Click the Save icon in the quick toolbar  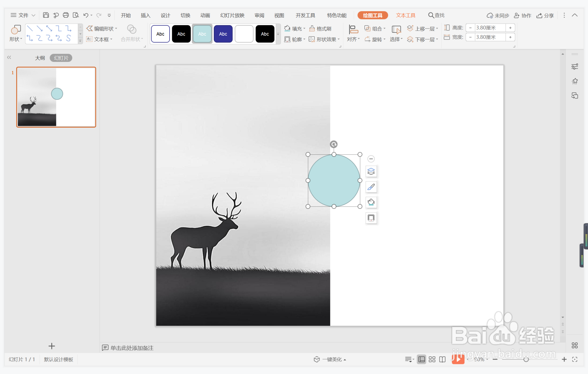pyautogui.click(x=46, y=15)
